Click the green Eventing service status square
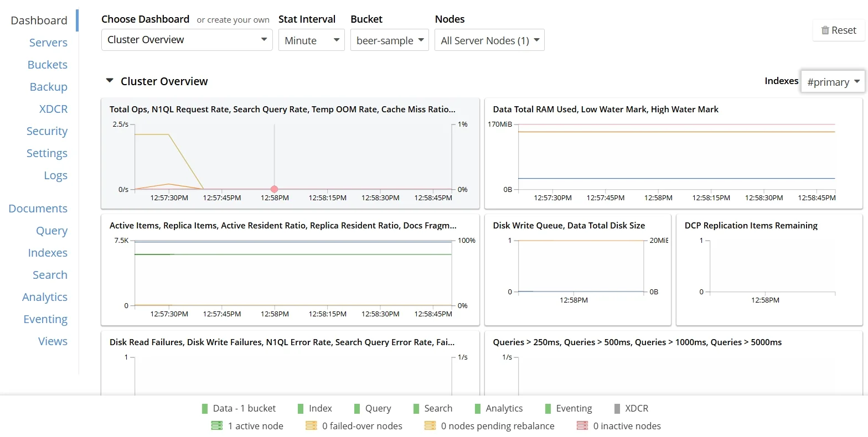868x437 pixels. pos(548,409)
